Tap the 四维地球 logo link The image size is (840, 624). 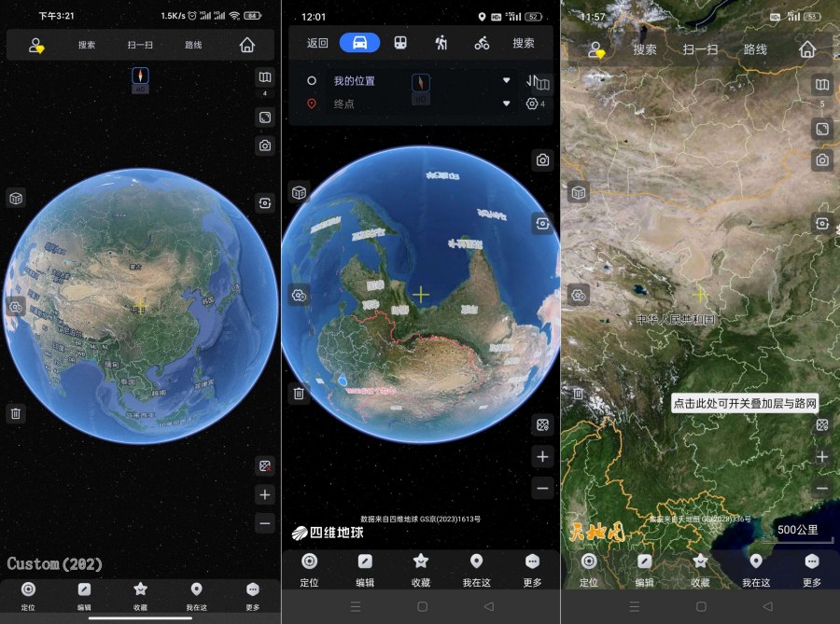327,534
